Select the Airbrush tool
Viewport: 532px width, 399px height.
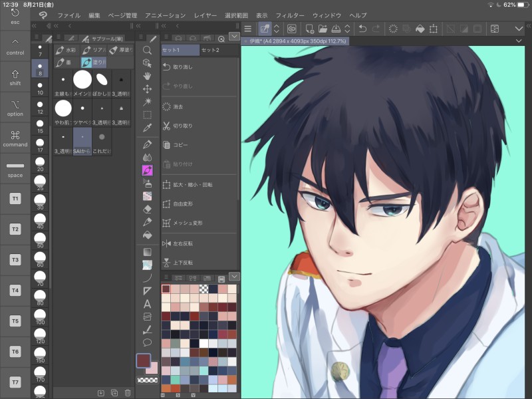tap(147, 184)
